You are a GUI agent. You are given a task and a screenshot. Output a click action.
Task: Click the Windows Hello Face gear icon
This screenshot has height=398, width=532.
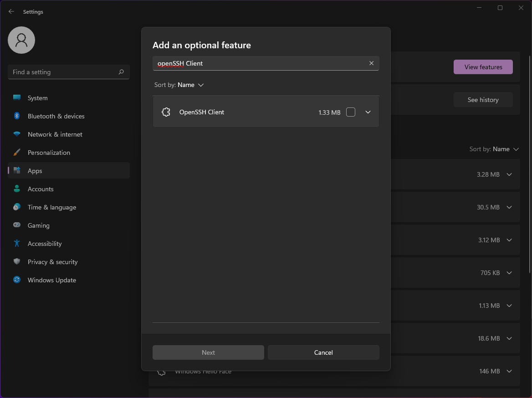pos(162,373)
